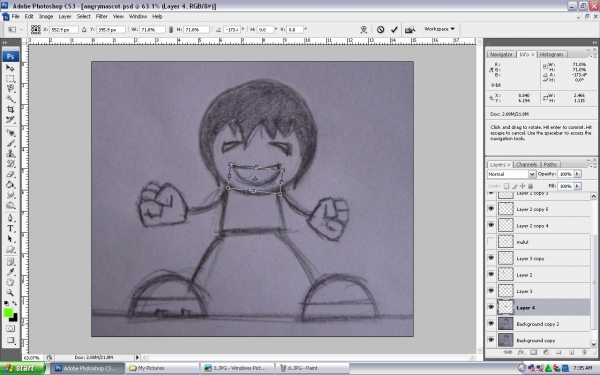Open the Fill slider arrow
The height and width of the screenshot is (375, 600).
pos(577,186)
